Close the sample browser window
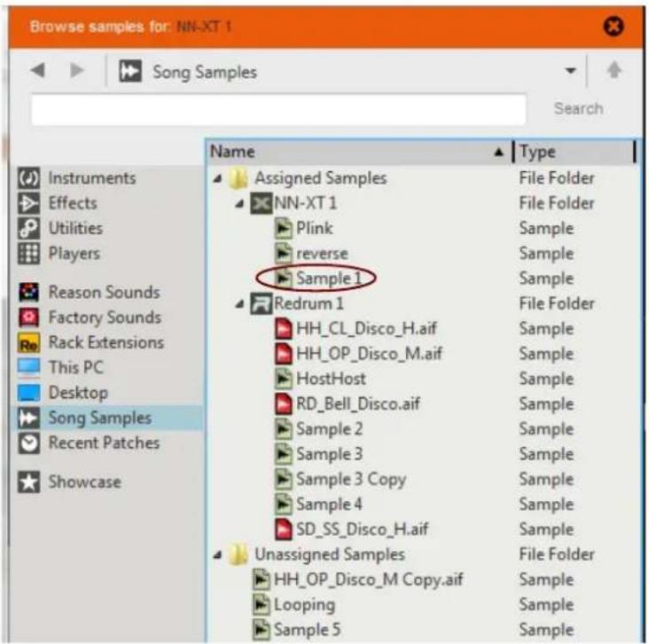Viewport: 649px width, 644px height. pos(614,27)
